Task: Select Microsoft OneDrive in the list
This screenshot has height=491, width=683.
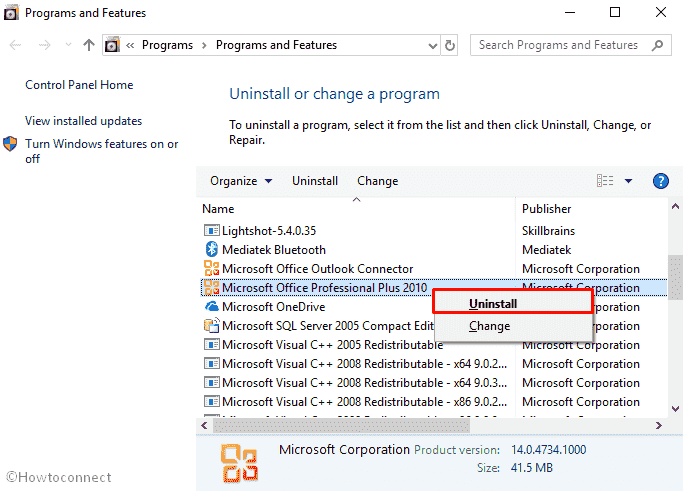Action: 273,307
